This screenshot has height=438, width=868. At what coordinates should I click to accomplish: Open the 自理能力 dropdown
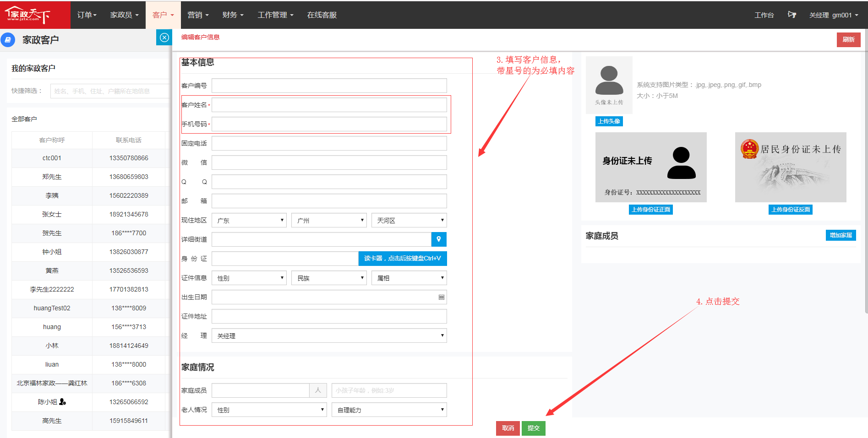(x=389, y=410)
